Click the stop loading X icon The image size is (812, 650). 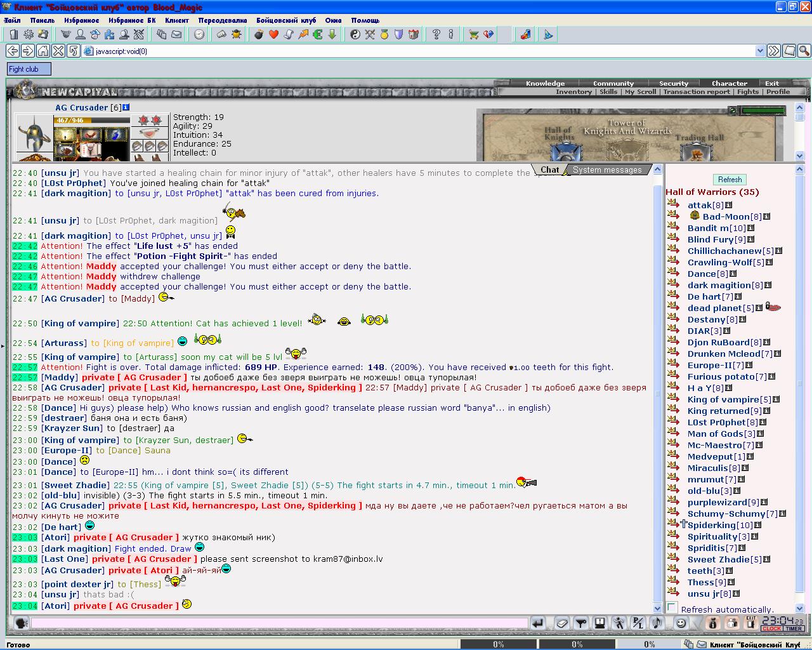[x=58, y=51]
